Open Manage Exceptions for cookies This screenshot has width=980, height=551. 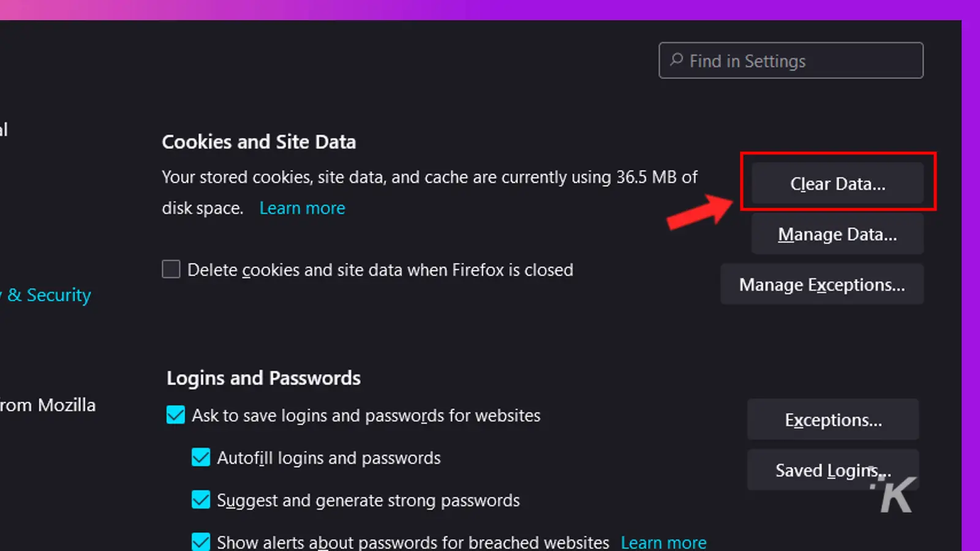click(x=822, y=284)
